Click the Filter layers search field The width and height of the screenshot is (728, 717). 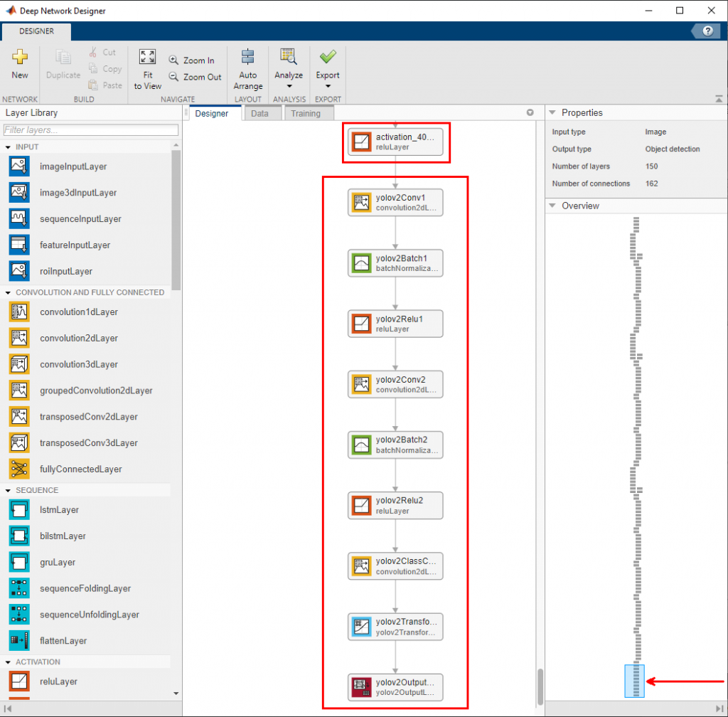pyautogui.click(x=91, y=130)
